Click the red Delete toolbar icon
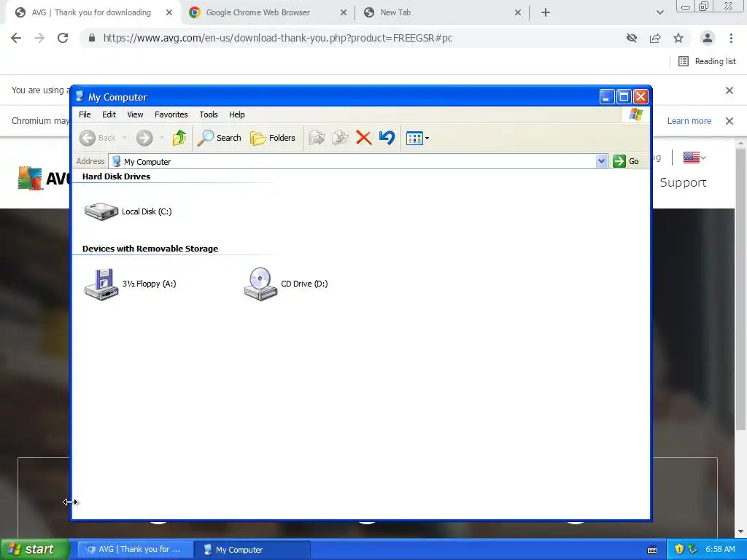The image size is (747, 560). click(363, 138)
